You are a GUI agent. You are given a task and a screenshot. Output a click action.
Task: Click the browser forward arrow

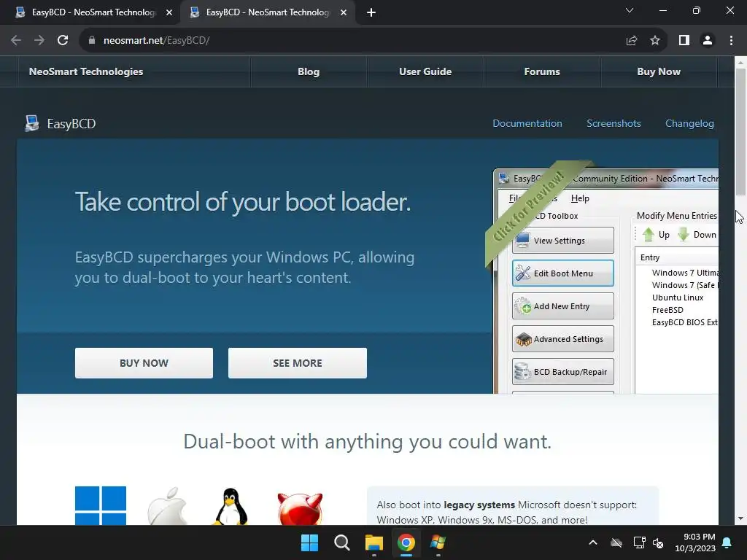coord(39,41)
